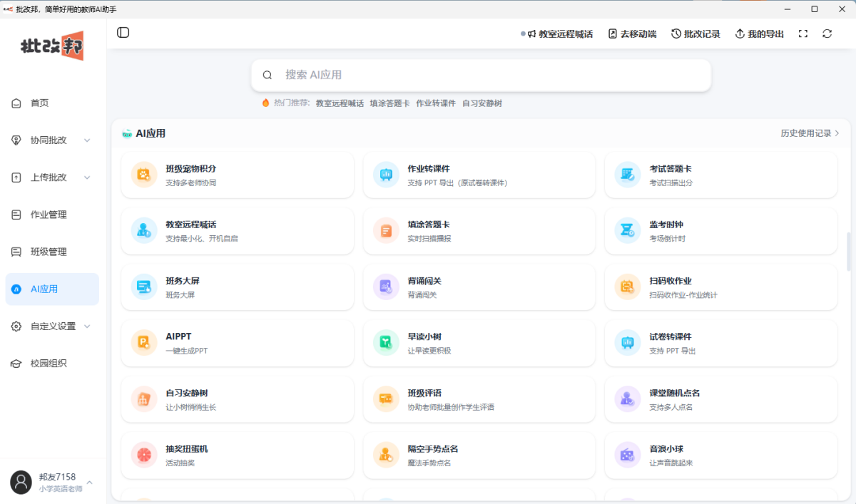Click the 热门推荐 flame icon

266,103
